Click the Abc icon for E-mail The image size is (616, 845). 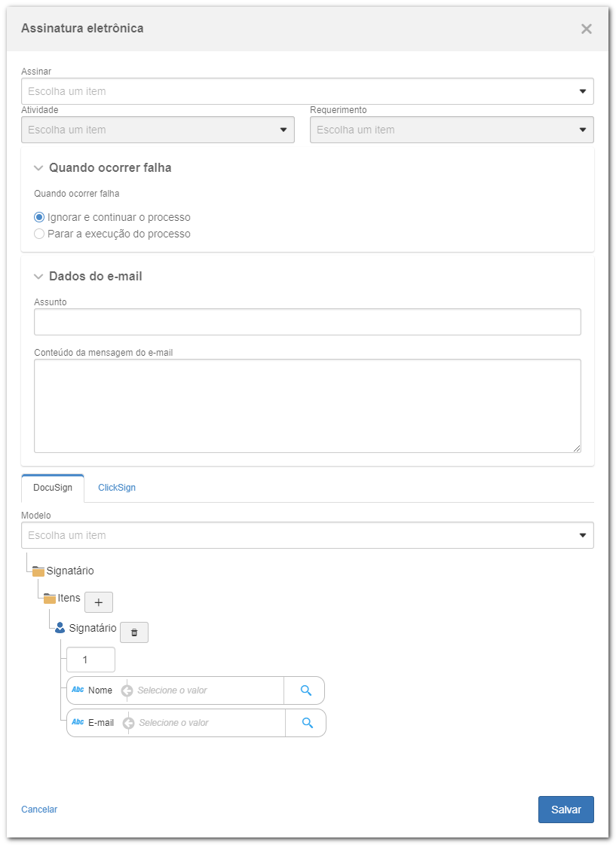click(78, 722)
